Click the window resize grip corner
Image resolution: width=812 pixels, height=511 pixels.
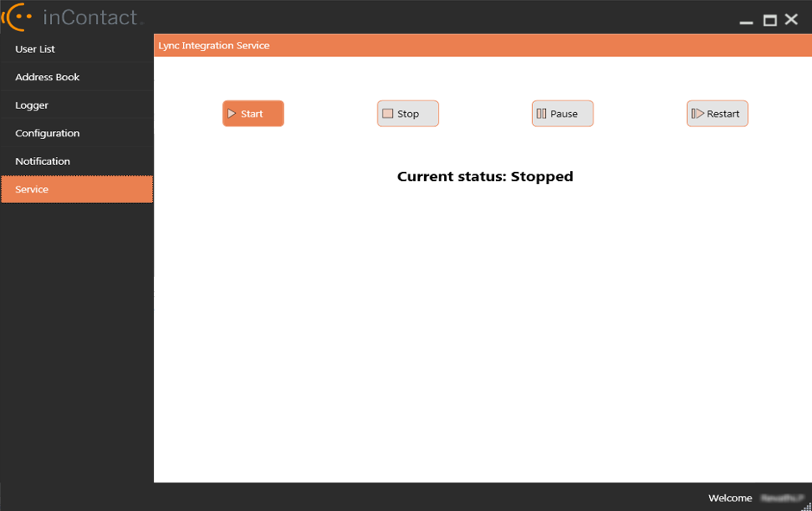tap(806, 506)
